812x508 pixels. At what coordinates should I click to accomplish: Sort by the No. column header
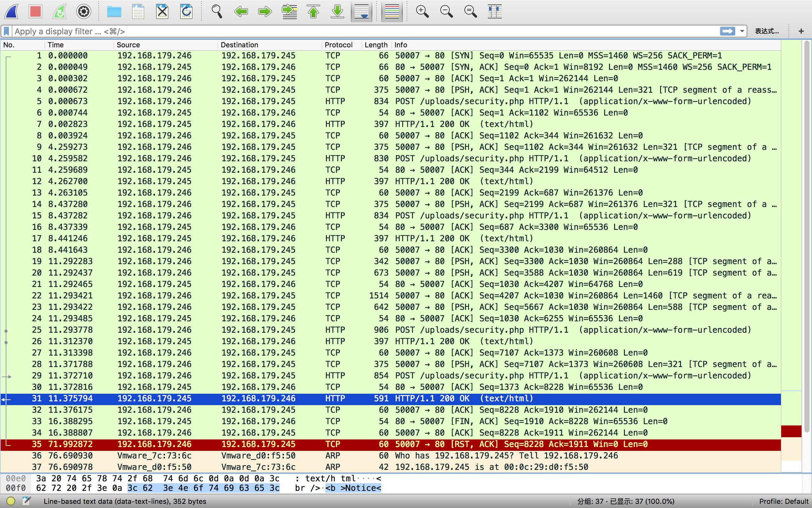pyautogui.click(x=23, y=45)
